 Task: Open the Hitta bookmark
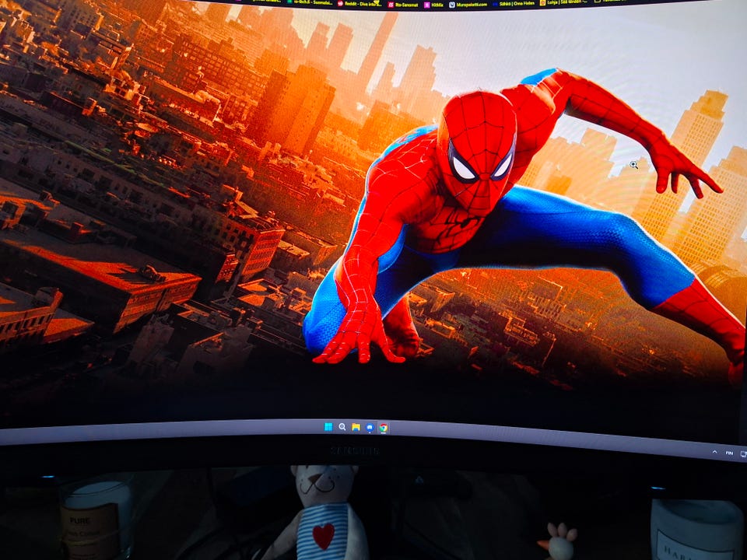click(x=433, y=5)
